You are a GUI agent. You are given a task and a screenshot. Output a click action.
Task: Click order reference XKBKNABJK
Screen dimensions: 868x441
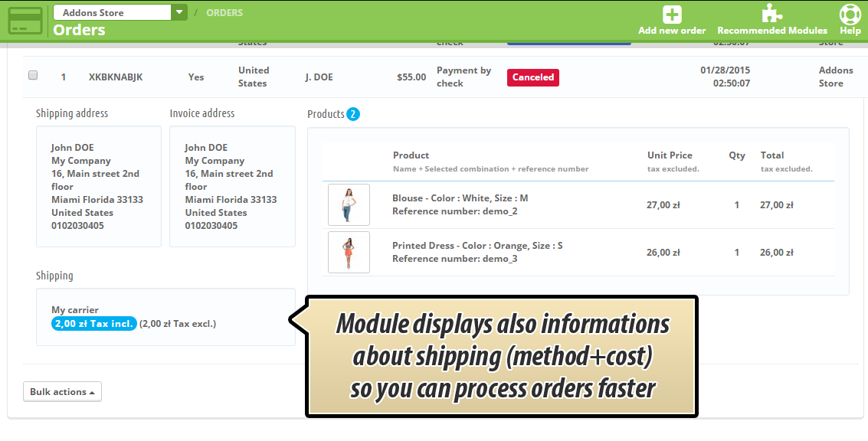coord(116,77)
